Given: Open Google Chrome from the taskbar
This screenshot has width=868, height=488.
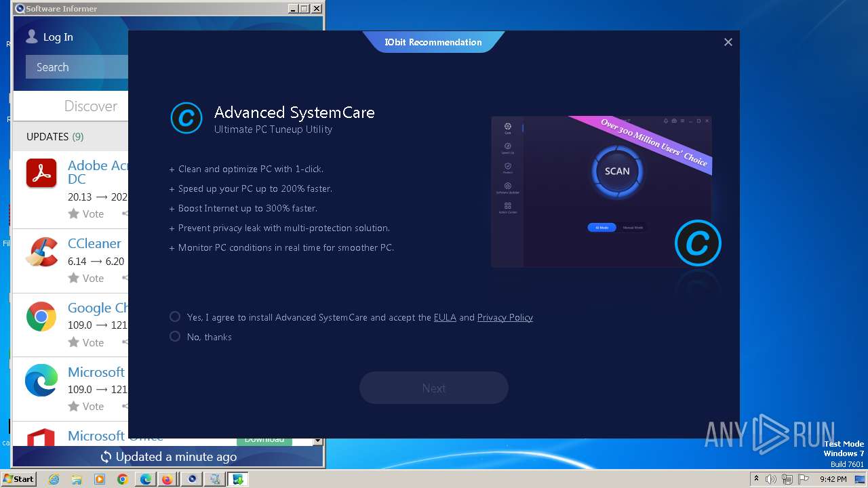Looking at the screenshot, I should pos(122,479).
